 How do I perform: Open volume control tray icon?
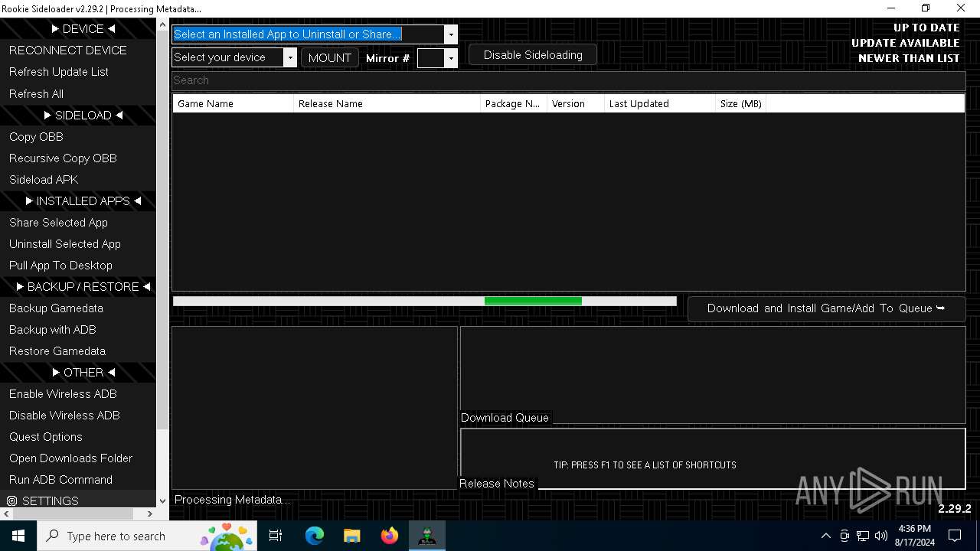click(881, 536)
